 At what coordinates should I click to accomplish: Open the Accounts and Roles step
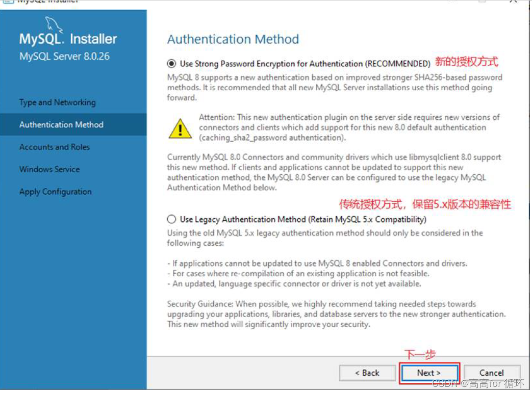coord(55,147)
